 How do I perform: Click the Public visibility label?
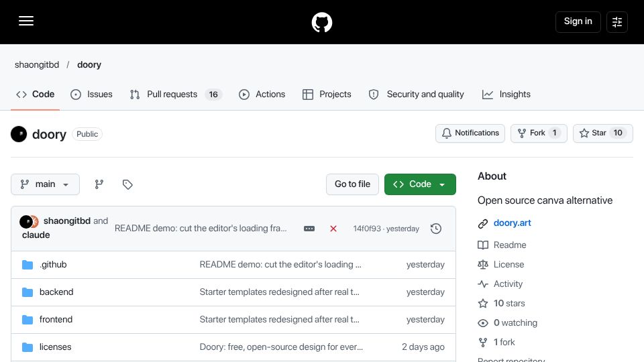[x=87, y=134]
